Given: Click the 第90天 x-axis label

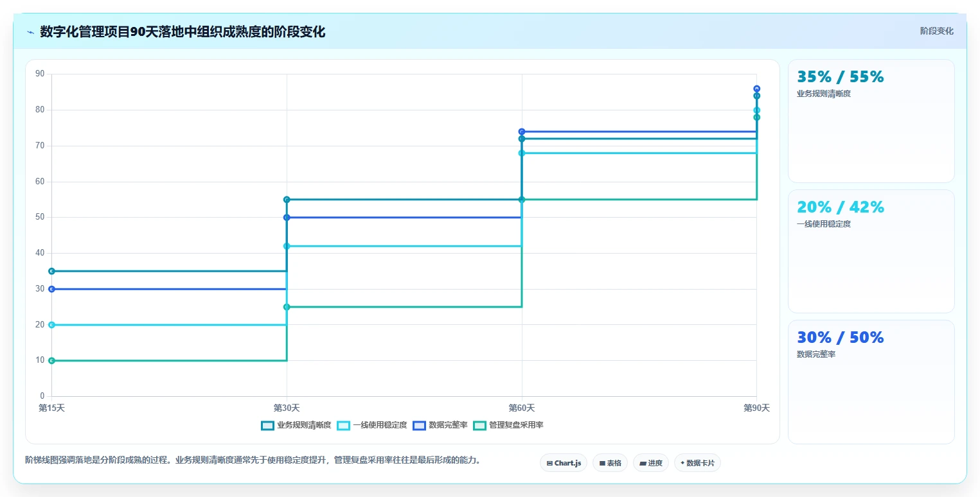Looking at the screenshot, I should click(756, 408).
